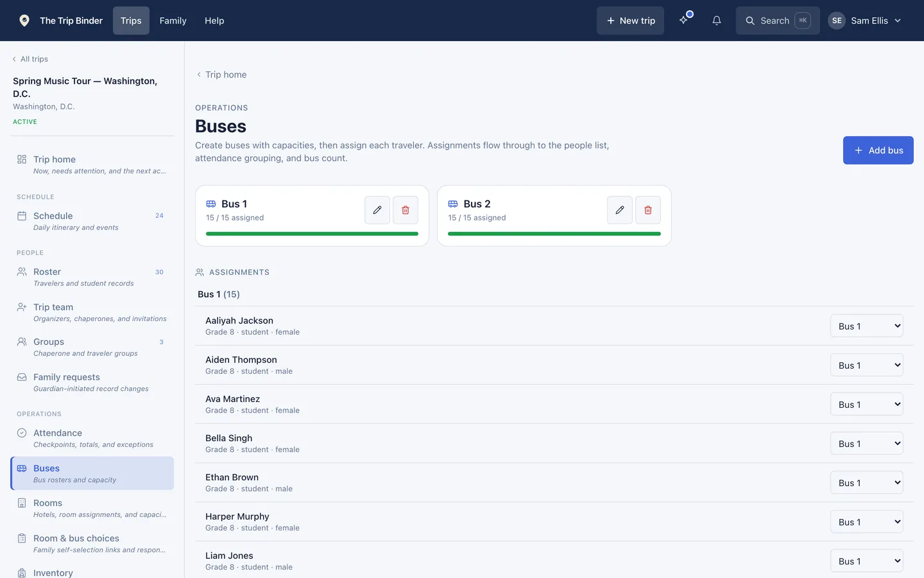Viewport: 924px width, 578px height.
Task: Delete Bus 1 using the trash icon
Action: tap(406, 210)
